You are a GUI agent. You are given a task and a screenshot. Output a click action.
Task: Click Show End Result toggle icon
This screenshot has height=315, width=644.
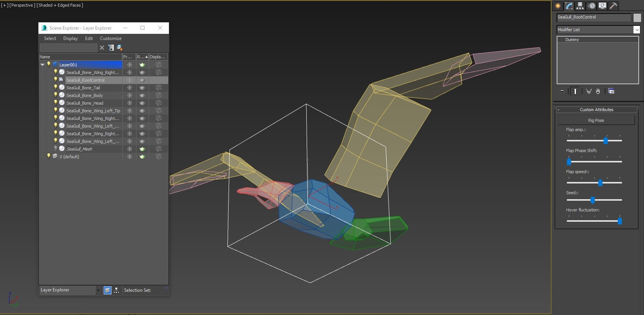[x=575, y=91]
